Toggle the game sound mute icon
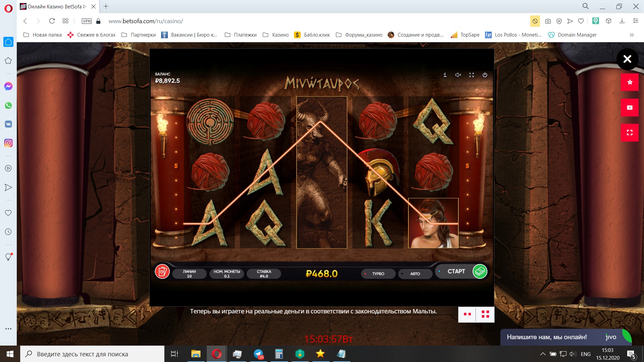 [x=458, y=75]
